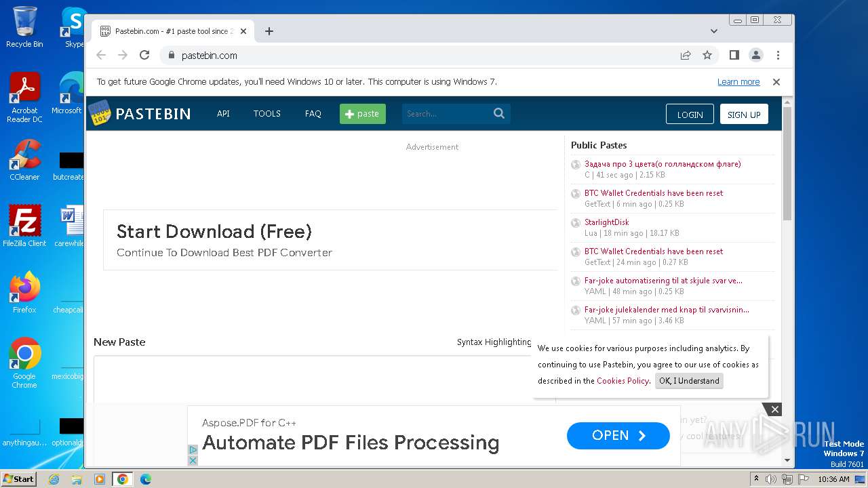
Task: Click the Pastebin logo icon
Action: click(100, 113)
